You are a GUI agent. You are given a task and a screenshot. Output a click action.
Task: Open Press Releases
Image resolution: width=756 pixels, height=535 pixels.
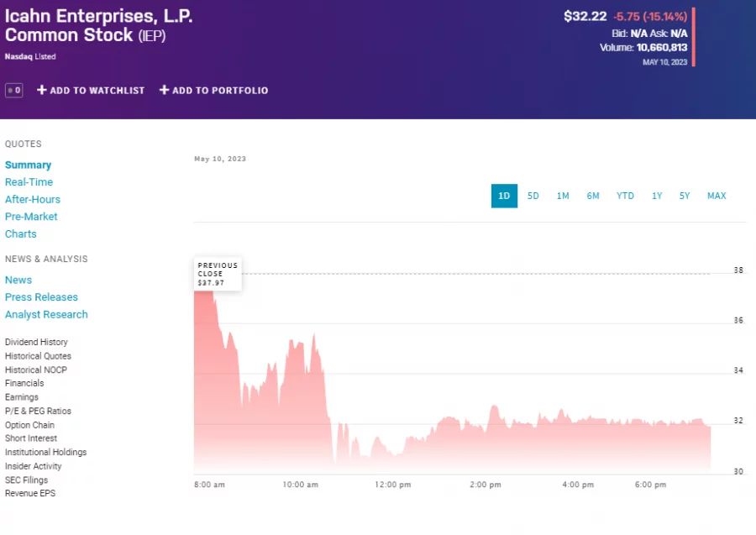[x=41, y=296]
